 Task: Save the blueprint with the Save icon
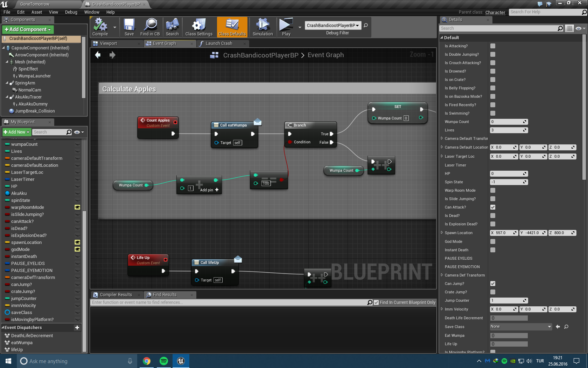click(x=129, y=27)
